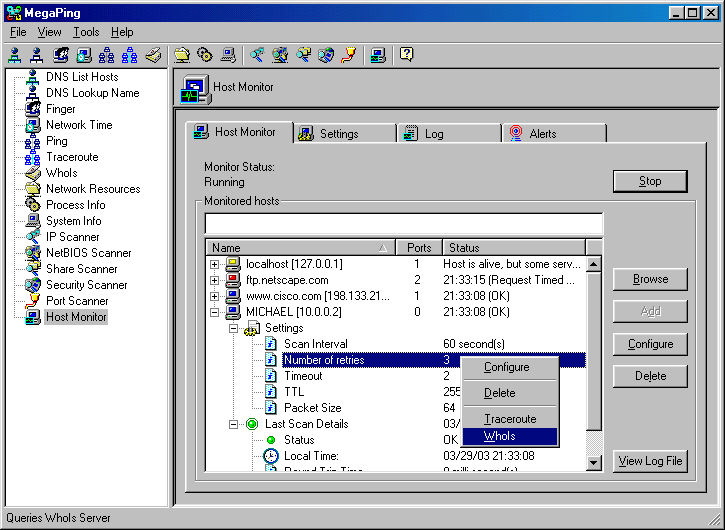Screen dimensions: 725x530
Task: Open the View menu
Action: pyautogui.click(x=49, y=32)
